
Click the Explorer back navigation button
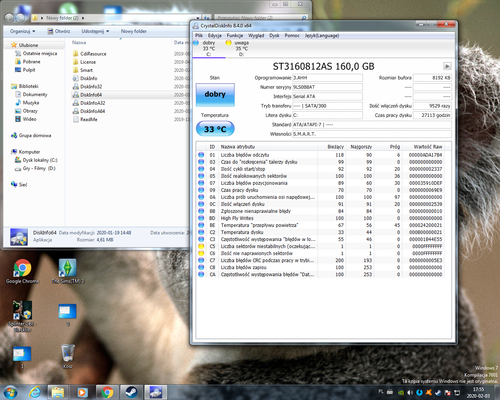click(x=9, y=18)
